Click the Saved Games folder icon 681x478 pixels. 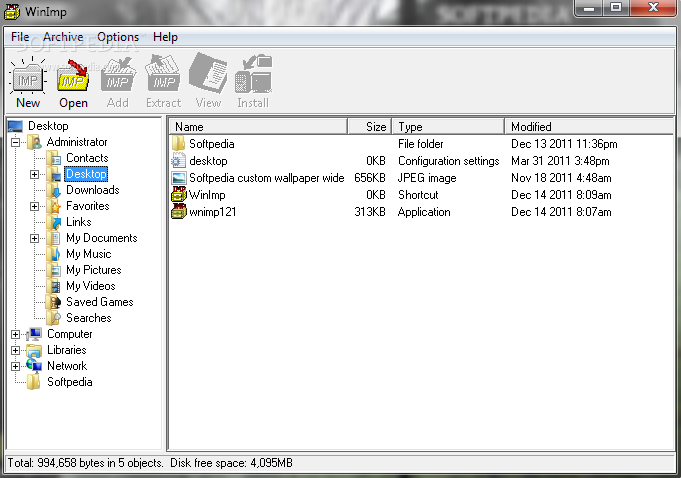click(x=54, y=302)
